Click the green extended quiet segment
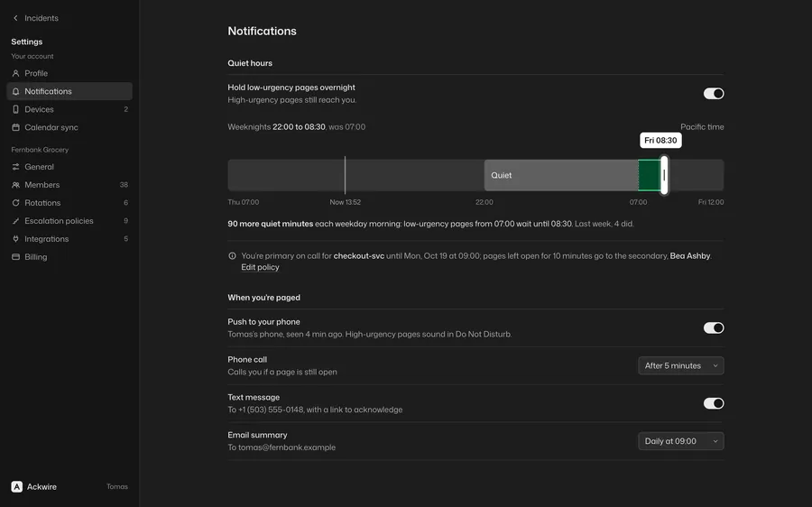The height and width of the screenshot is (507, 812). coord(649,176)
